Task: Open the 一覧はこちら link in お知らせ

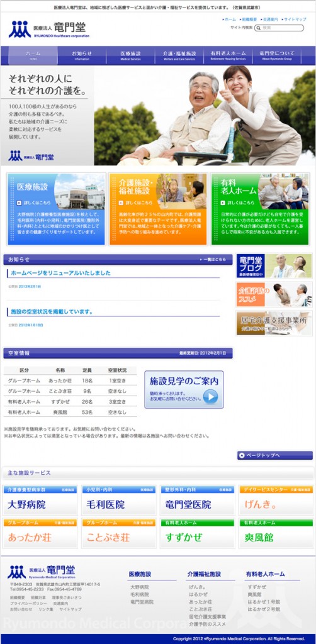Action: (213, 260)
